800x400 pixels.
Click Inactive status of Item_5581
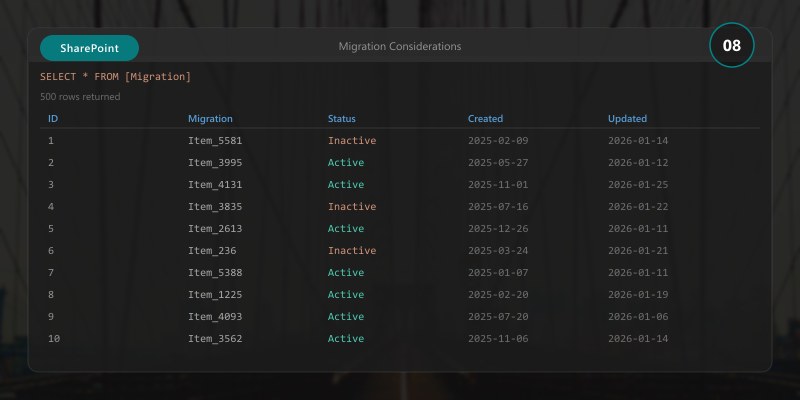coord(352,140)
